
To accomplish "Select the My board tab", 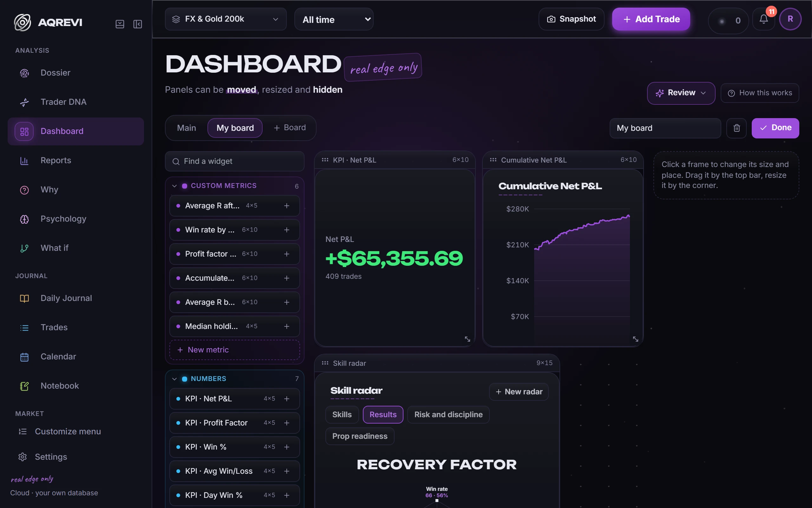I will (235, 128).
